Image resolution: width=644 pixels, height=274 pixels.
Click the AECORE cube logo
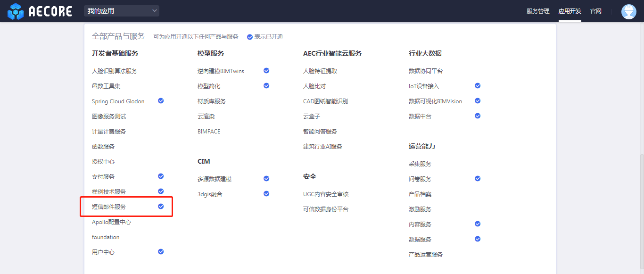(x=16, y=11)
